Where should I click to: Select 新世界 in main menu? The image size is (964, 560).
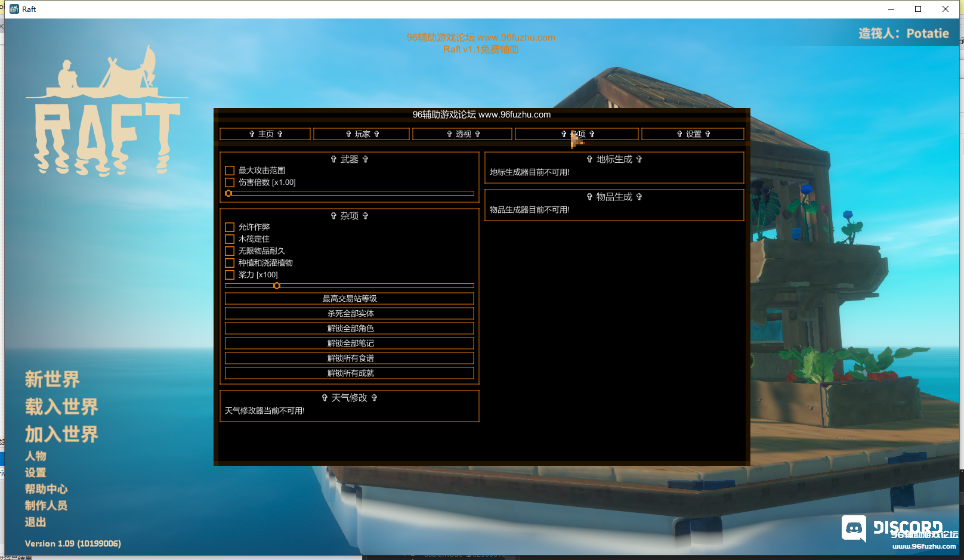coord(52,379)
